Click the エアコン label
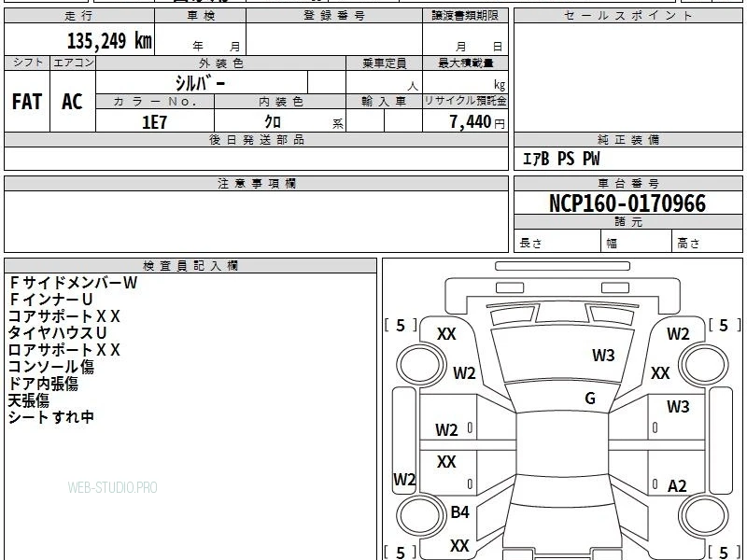 tap(73, 63)
